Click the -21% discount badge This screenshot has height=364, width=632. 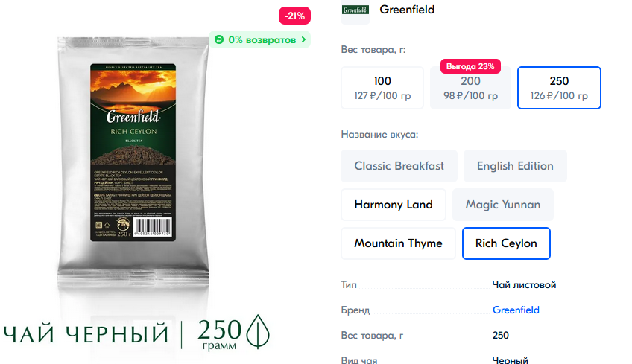(x=294, y=16)
